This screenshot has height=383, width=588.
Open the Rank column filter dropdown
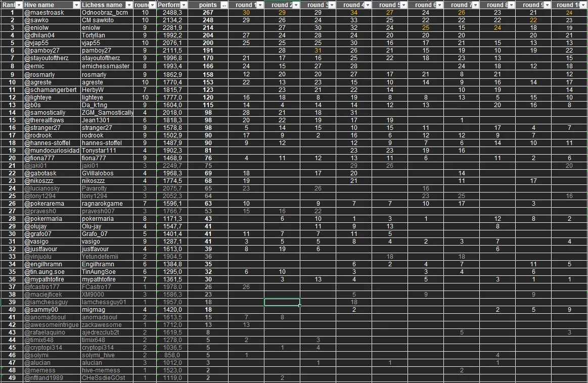[19, 5]
